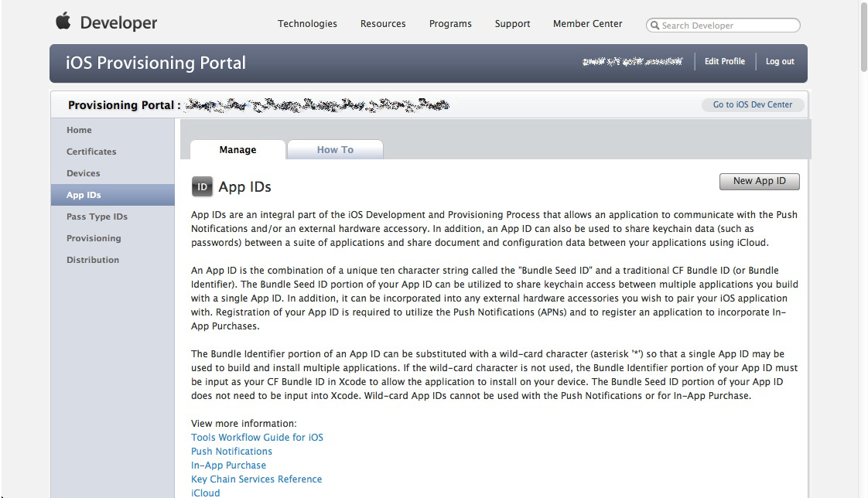Open the iCloud link
Viewport: 868px width, 498px height.
coord(205,493)
